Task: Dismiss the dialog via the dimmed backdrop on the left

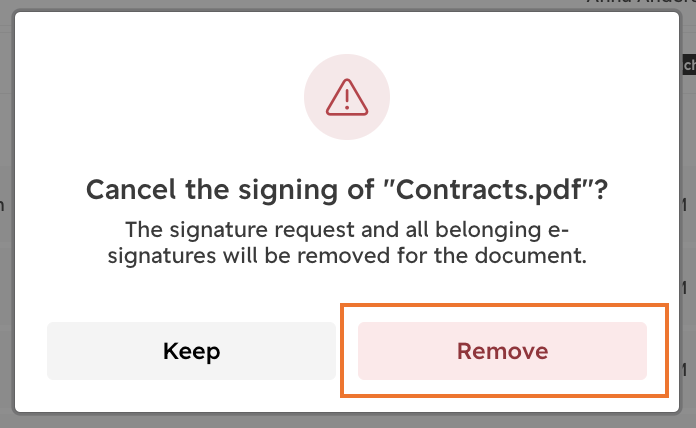Action: point(6,266)
